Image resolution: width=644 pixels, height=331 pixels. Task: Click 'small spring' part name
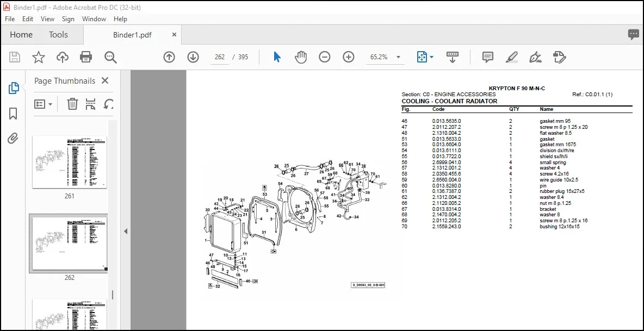[x=553, y=163]
